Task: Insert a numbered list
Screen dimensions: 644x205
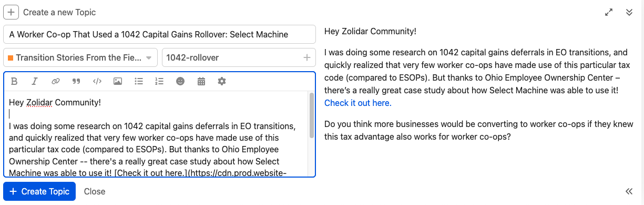Action: pos(159,81)
